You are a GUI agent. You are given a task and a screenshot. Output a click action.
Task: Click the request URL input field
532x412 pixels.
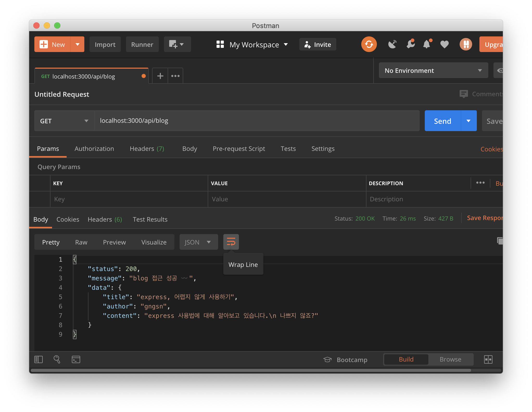click(256, 121)
